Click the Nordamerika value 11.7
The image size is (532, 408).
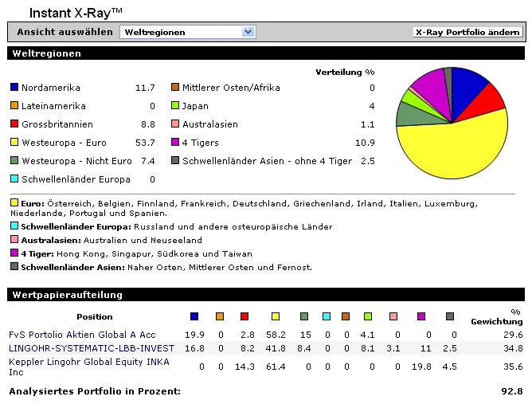[145, 88]
